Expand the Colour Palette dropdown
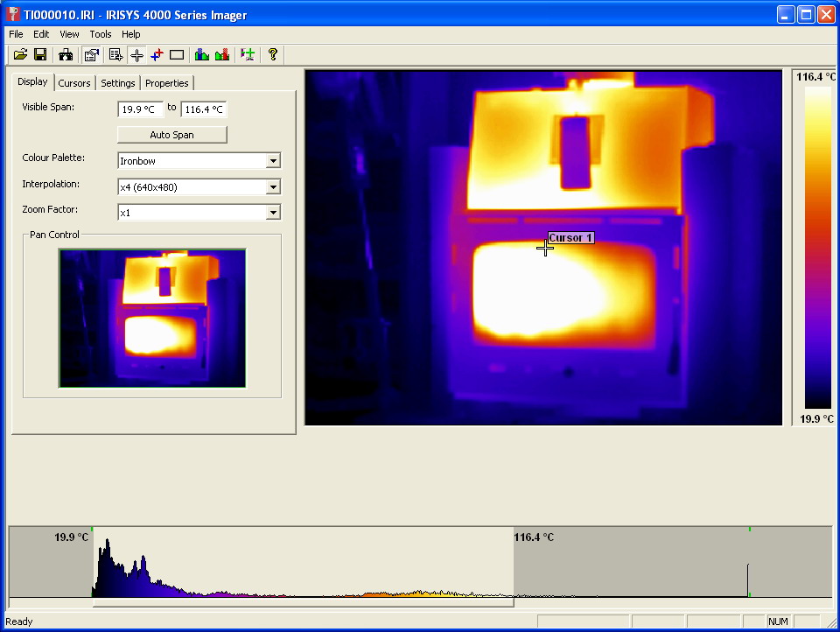This screenshot has height=632, width=840. [x=273, y=161]
